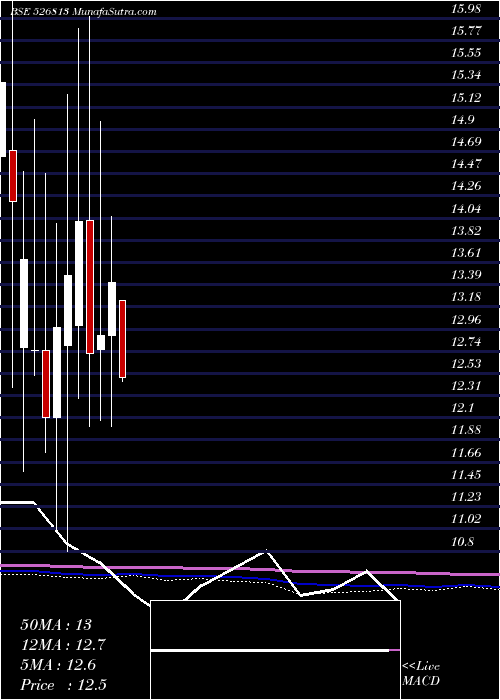Click the 11.02 price axis label
This screenshot has width=500, height=700.
point(466,520)
